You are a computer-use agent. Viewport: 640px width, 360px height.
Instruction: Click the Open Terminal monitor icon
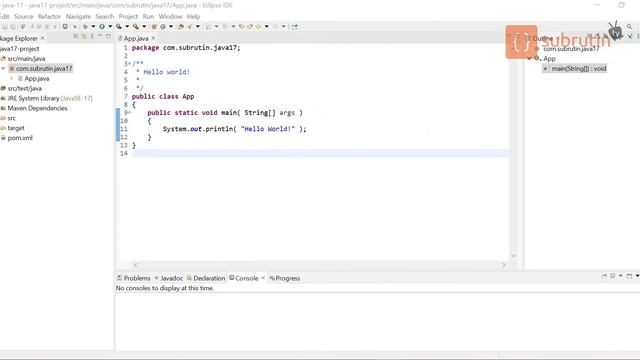(65, 27)
